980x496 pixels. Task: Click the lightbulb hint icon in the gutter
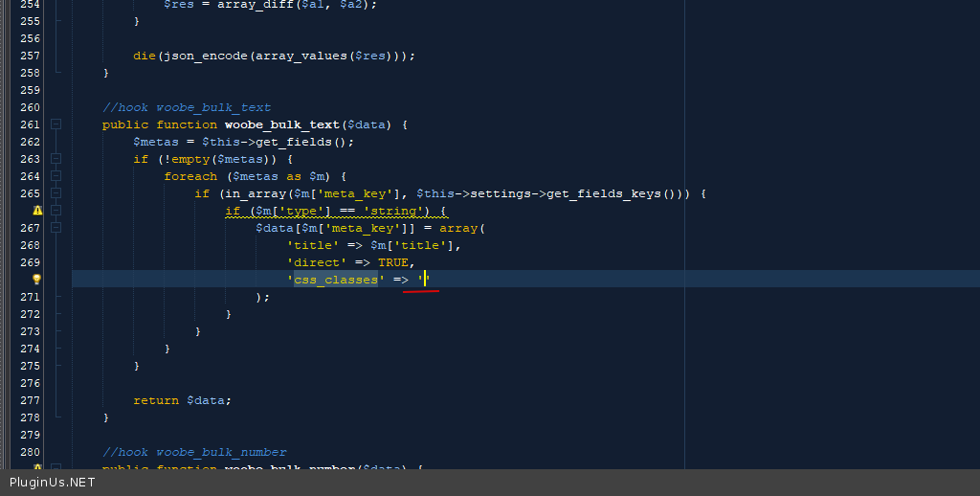tap(37, 279)
